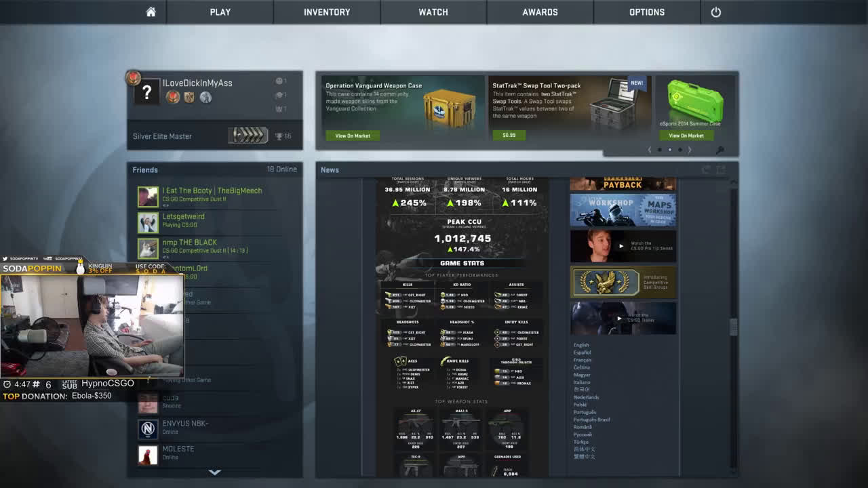Click the ENVYUS NBK- friend avatar

click(x=148, y=428)
